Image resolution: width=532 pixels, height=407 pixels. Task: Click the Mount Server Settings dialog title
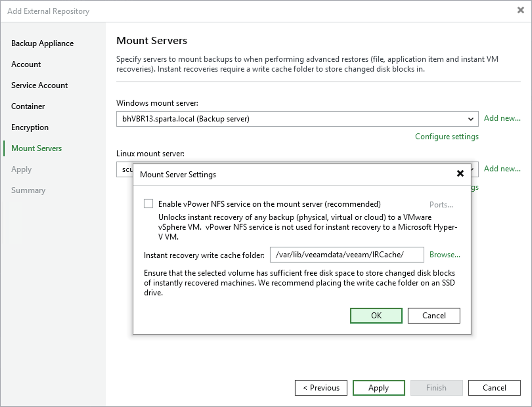pyautogui.click(x=178, y=175)
